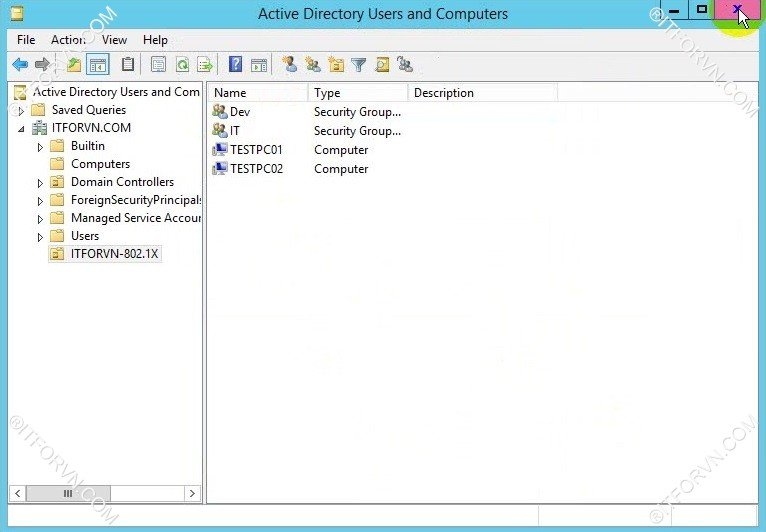Select the TESTPC01 computer entry
Image resolution: width=766 pixels, height=532 pixels.
point(256,150)
